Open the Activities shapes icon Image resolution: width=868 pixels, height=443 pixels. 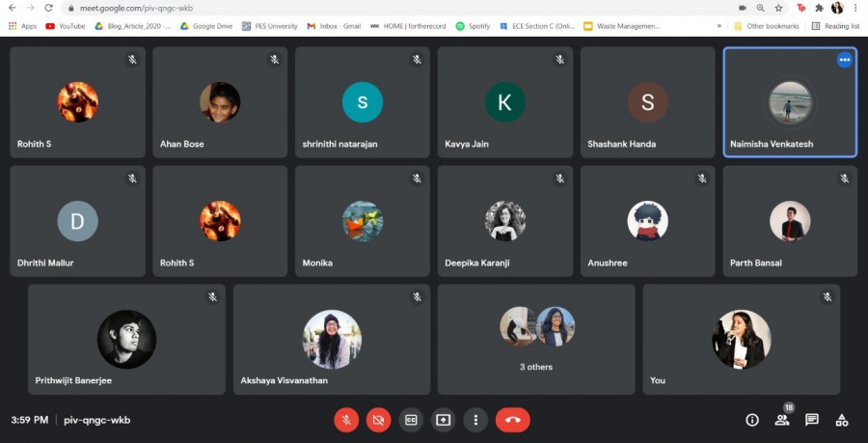pyautogui.click(x=842, y=420)
